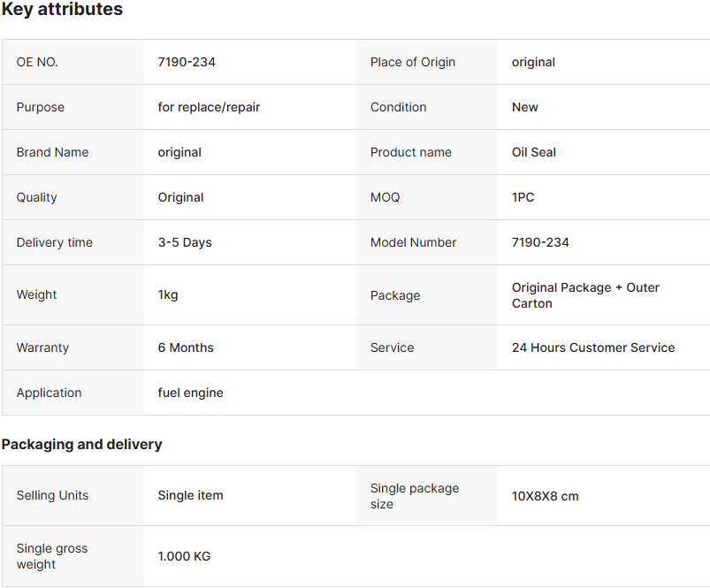
Task: Select the Quality value Original
Action: [180, 197]
